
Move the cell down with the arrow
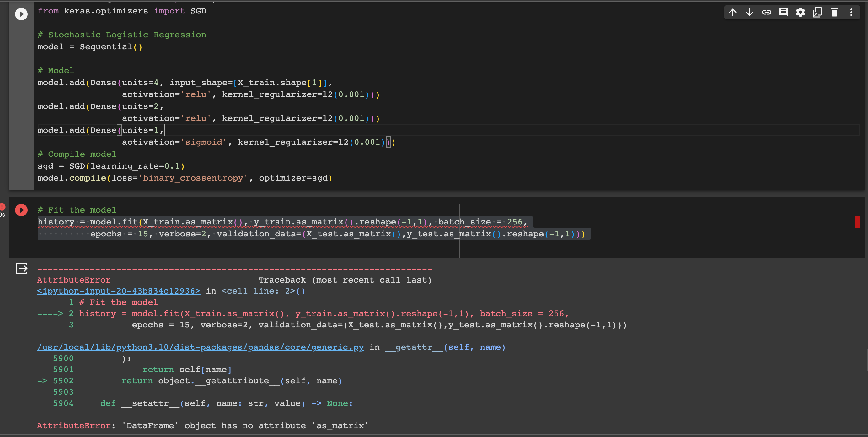(749, 13)
